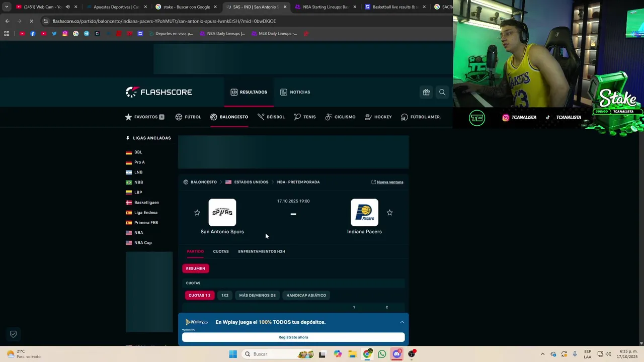Open Discord from the taskbar
Image resolution: width=644 pixels, height=362 pixels.
point(396,354)
